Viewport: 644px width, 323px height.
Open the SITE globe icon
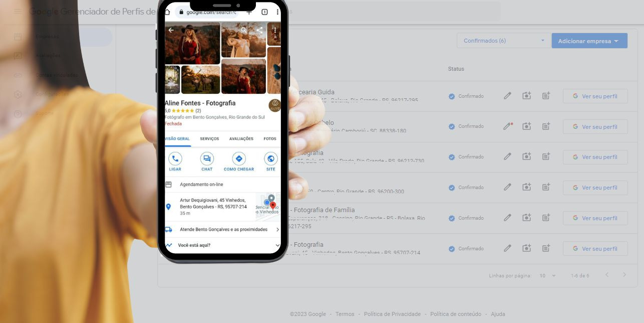coord(270,159)
